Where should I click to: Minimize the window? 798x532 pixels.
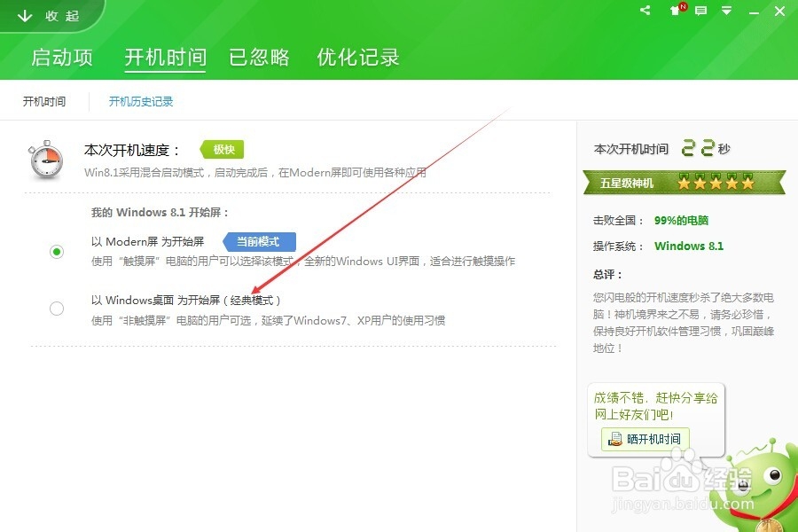click(754, 12)
